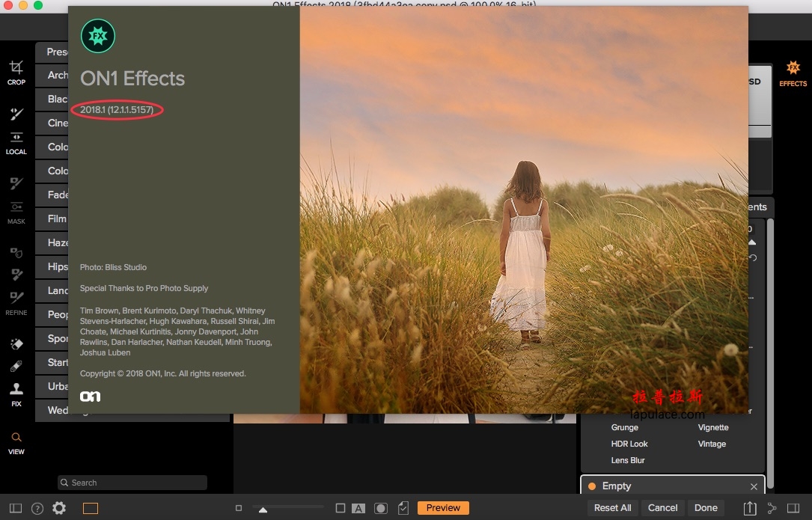This screenshot has height=520, width=812.
Task: Expand the Urban preset category
Action: click(x=52, y=386)
